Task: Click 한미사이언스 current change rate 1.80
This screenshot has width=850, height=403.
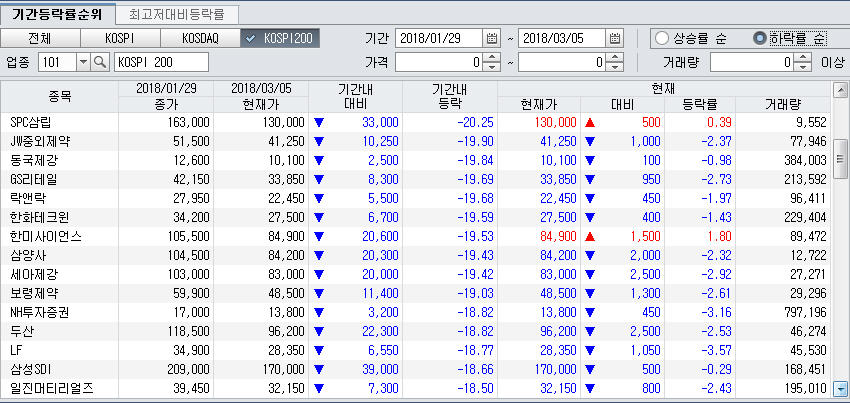Action: click(x=720, y=236)
